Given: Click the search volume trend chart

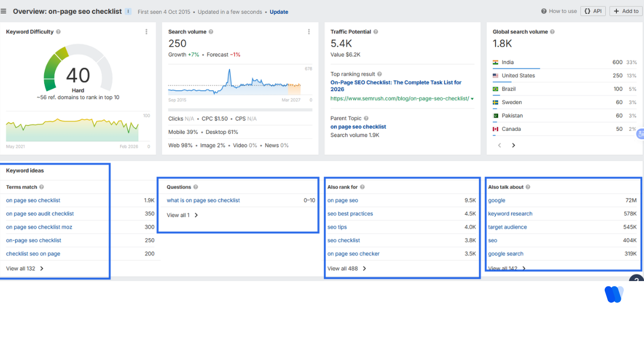Looking at the screenshot, I should coord(234,83).
